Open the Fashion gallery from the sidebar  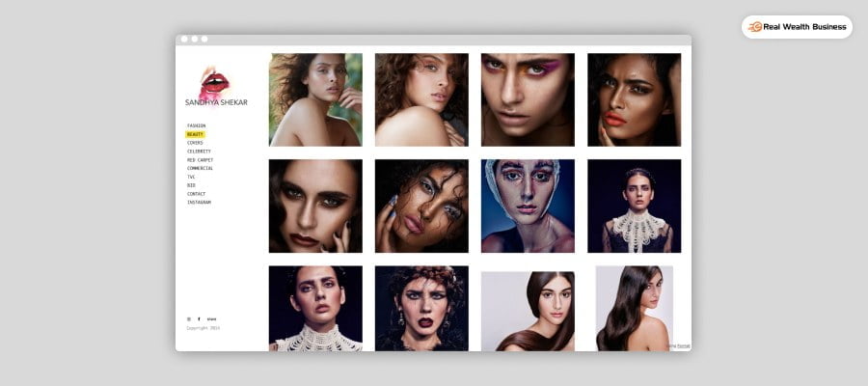[196, 125]
